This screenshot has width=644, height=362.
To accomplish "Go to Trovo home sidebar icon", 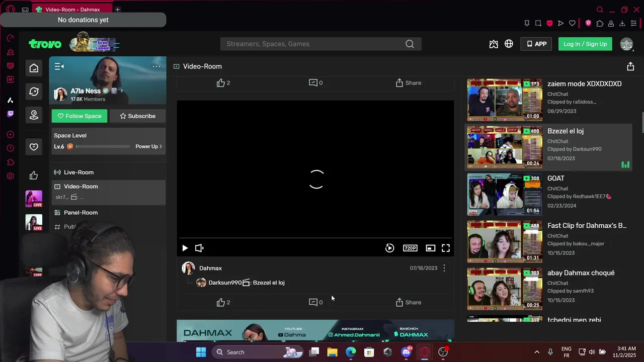I will (x=34, y=68).
